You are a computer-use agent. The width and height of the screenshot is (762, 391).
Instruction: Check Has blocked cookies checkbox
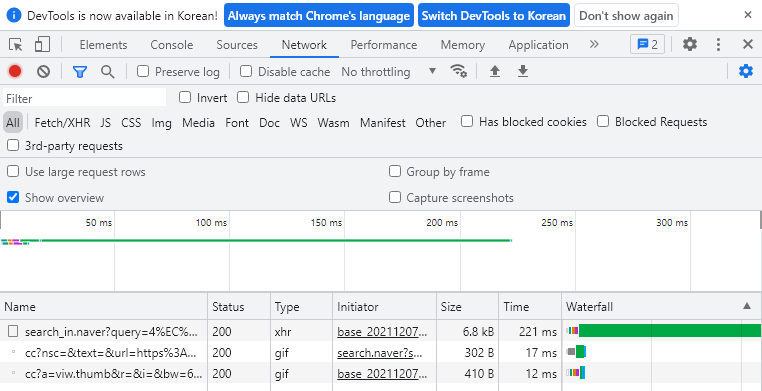pyautogui.click(x=467, y=121)
